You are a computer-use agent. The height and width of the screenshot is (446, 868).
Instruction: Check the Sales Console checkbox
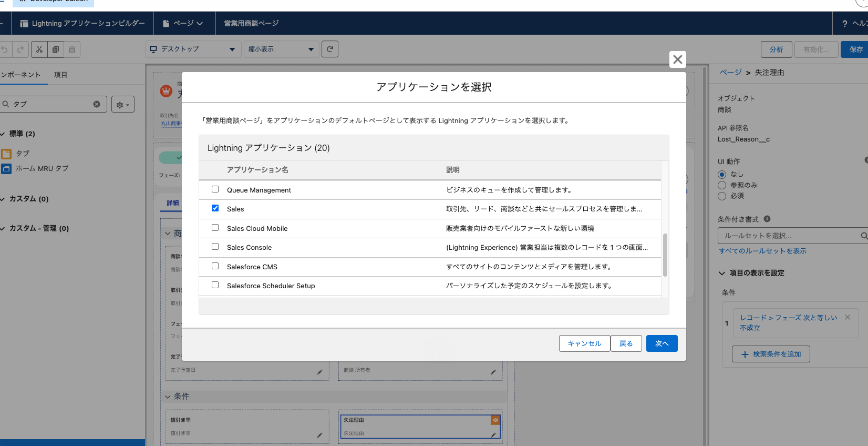click(x=215, y=247)
